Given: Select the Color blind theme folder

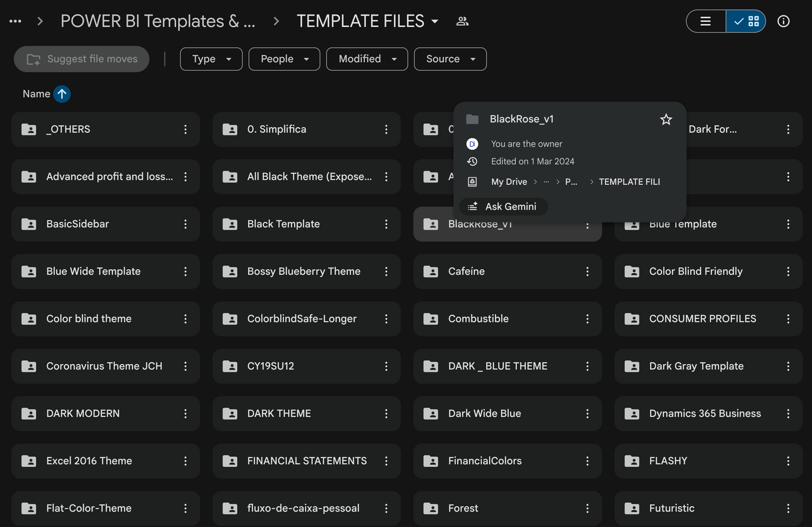Looking at the screenshot, I should coord(106,319).
